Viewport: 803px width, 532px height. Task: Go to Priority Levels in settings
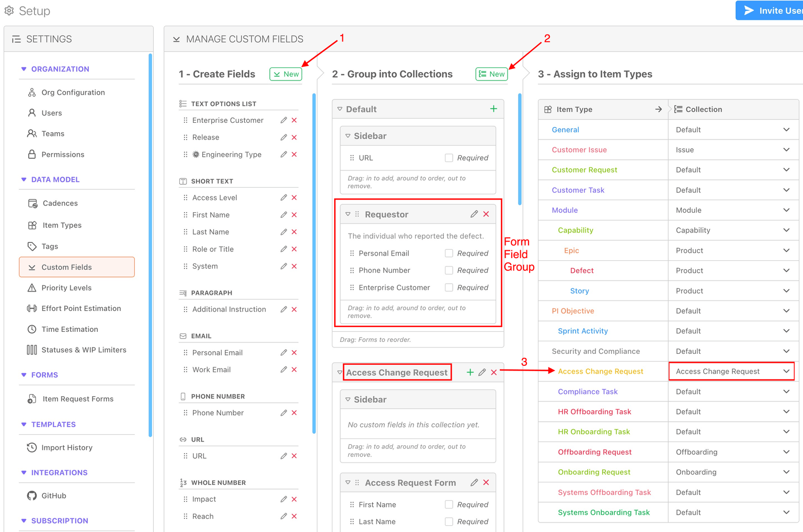coord(66,288)
